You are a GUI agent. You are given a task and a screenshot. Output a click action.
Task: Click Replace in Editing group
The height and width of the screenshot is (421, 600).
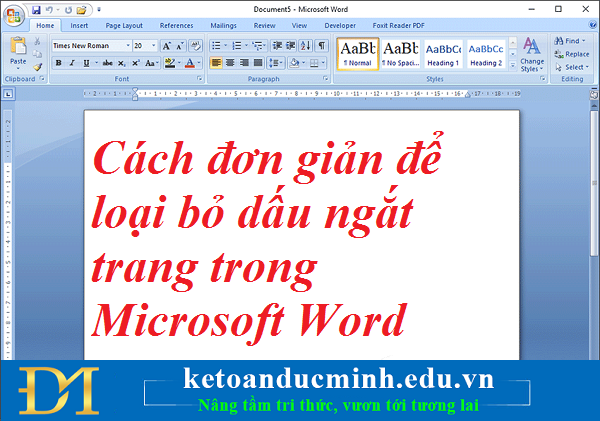tap(572, 54)
